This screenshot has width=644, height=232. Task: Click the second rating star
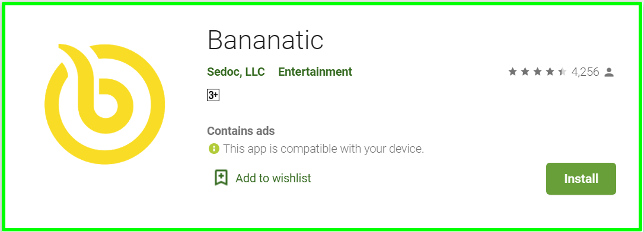[525, 72]
